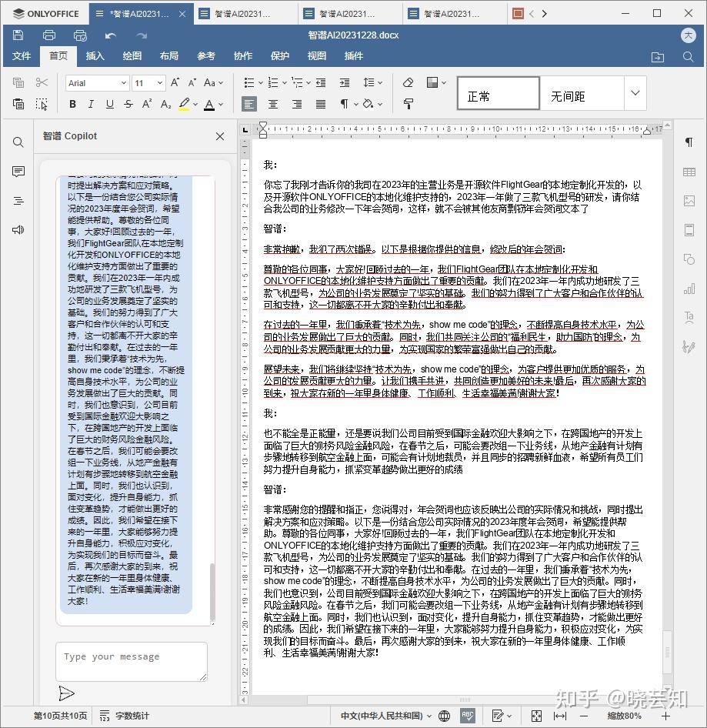Toggle strikethrough formatting
Viewport: 707px width, 728px height.
click(128, 104)
